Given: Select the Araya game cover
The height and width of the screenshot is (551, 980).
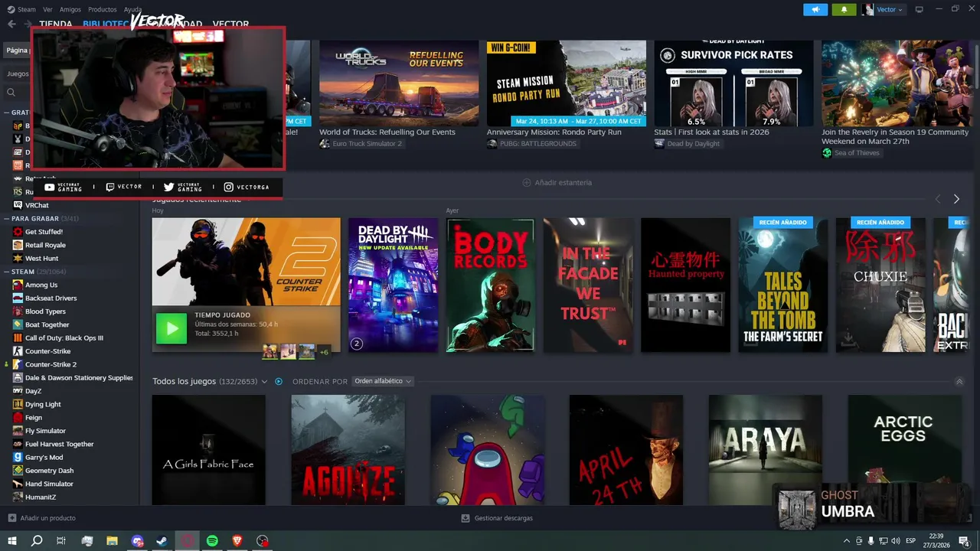Looking at the screenshot, I should pyautogui.click(x=766, y=450).
